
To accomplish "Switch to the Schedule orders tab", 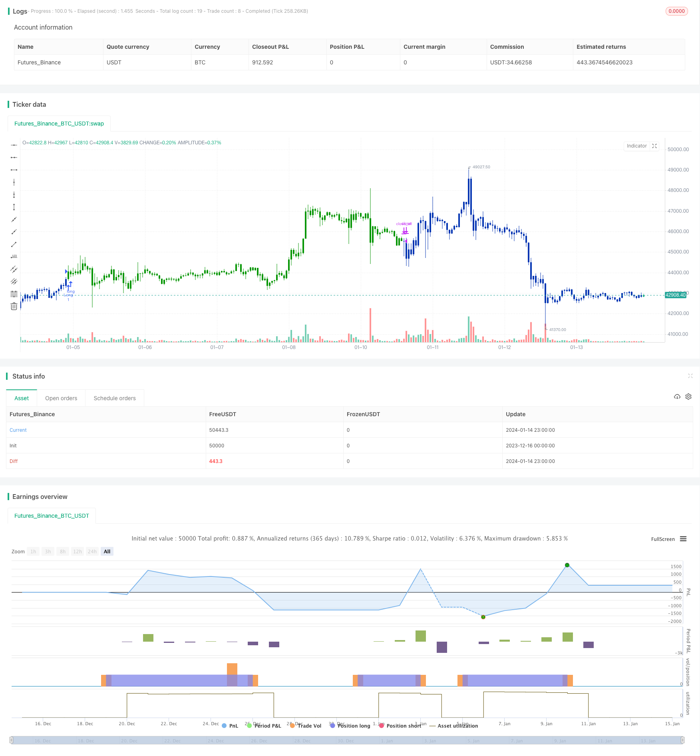I will tap(115, 398).
